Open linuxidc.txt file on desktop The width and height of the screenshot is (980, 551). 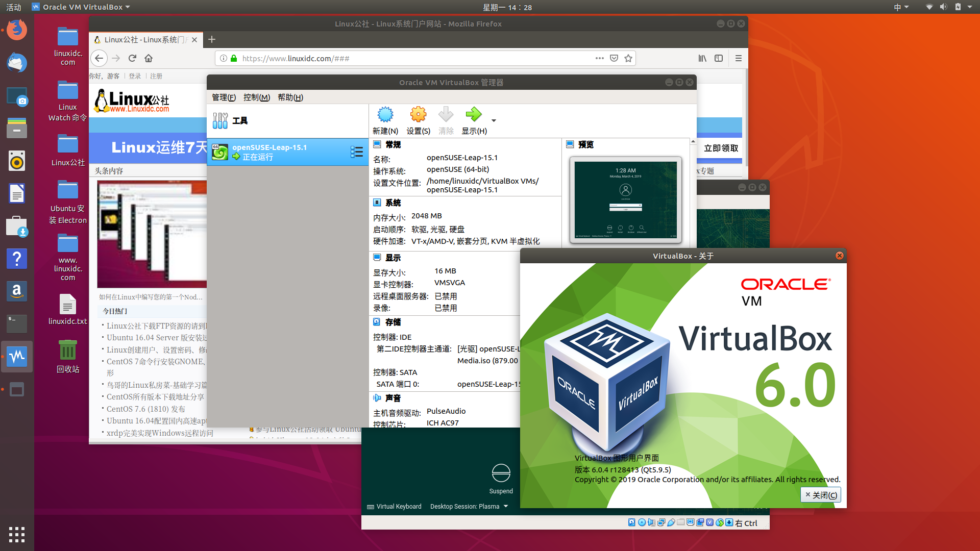click(x=68, y=310)
